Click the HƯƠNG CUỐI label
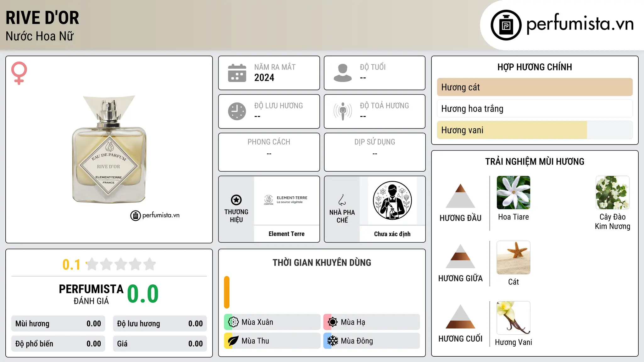 460,339
